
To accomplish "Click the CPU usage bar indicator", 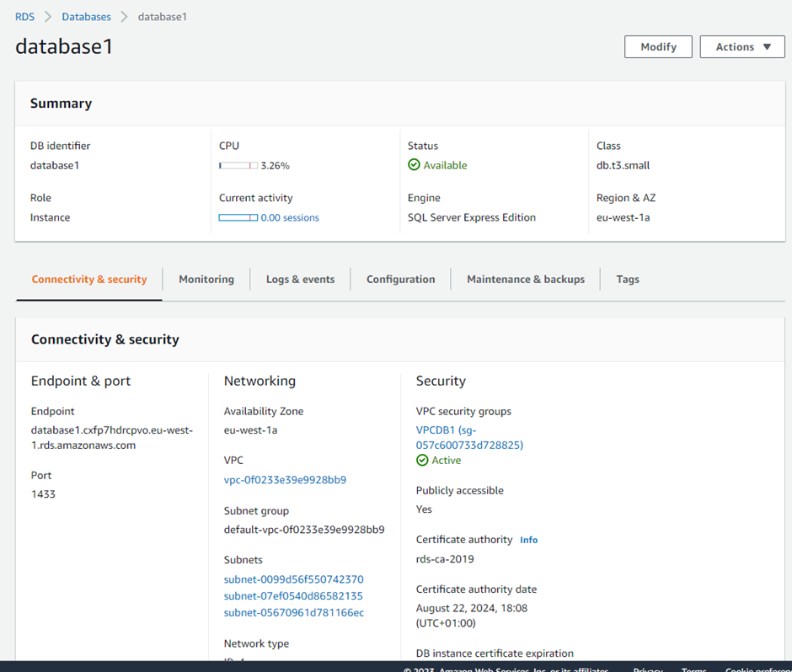I will [238, 166].
